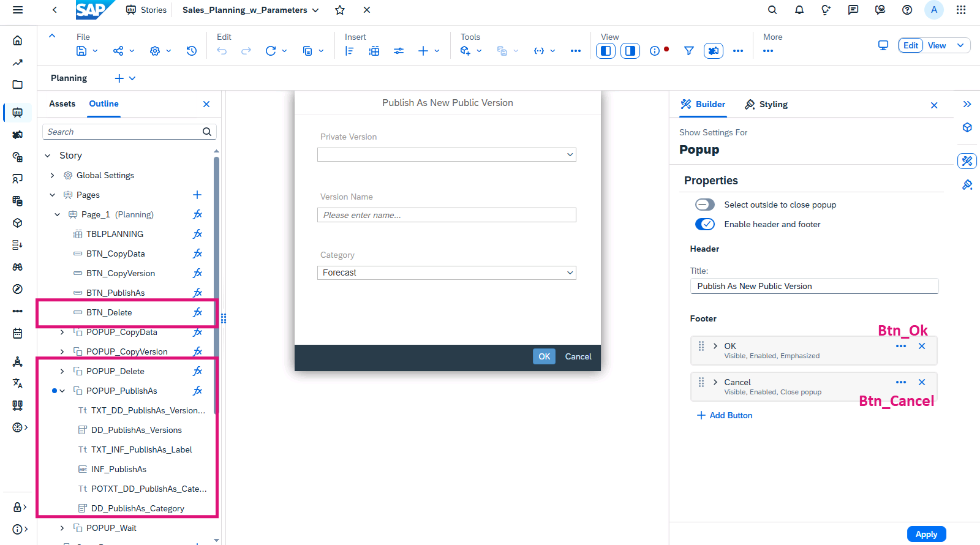Viewport: 980px width, 545px height.
Task: Open notifications bell
Action: [x=799, y=10]
